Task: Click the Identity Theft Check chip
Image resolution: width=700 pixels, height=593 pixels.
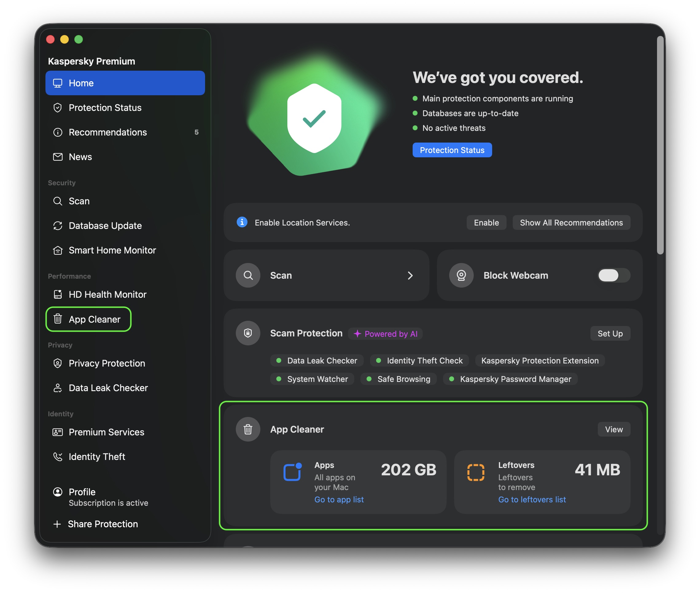Action: point(419,360)
